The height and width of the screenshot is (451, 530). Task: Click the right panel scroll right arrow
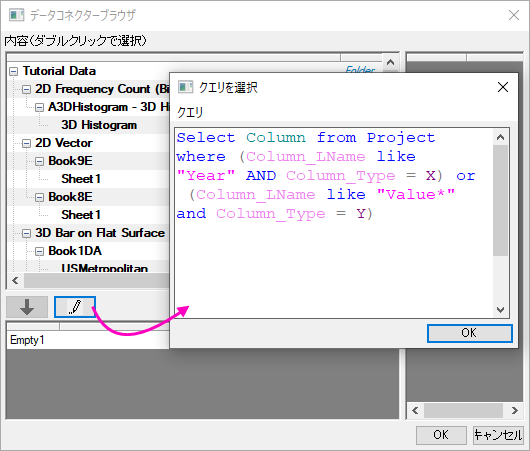click(514, 410)
